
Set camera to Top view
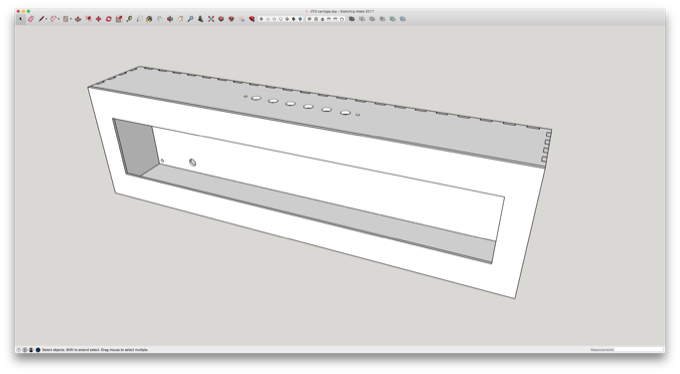click(x=316, y=19)
